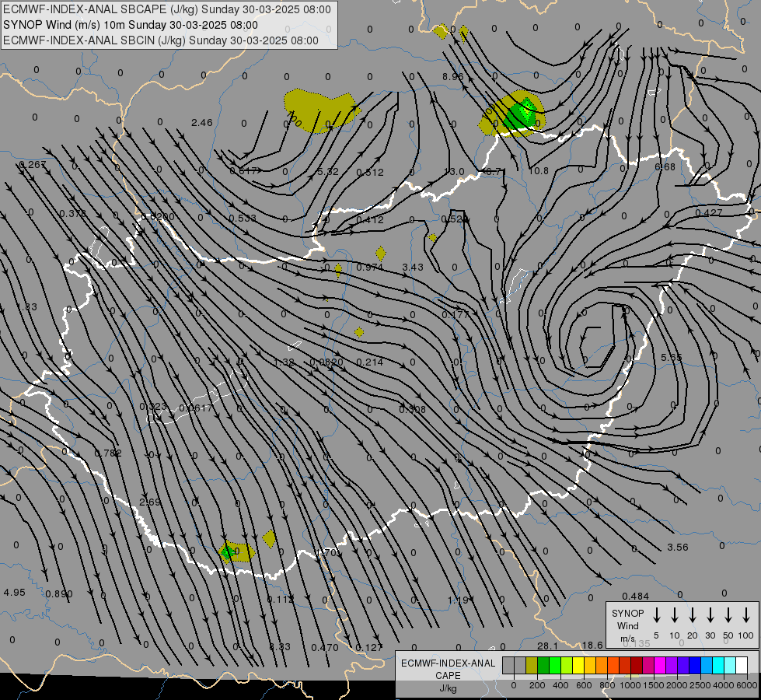Pick the pure blue CAPE legend swatch
Screen dimensions: 761x700
pos(694,666)
